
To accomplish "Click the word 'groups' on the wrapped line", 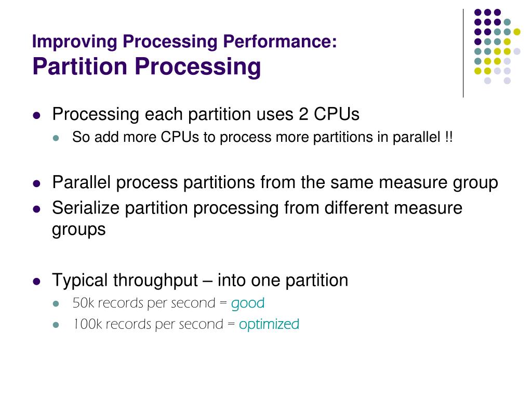I will click(78, 230).
